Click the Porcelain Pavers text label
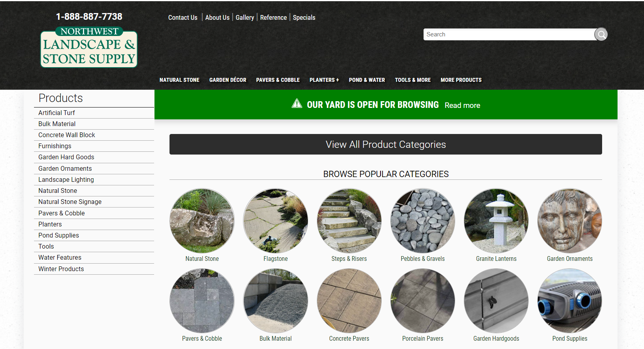644x349 pixels. (422, 339)
